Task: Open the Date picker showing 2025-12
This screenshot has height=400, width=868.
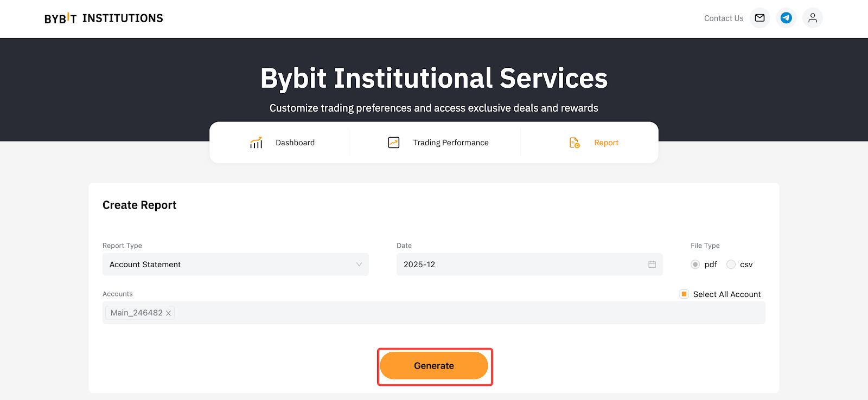Action: coord(521,264)
